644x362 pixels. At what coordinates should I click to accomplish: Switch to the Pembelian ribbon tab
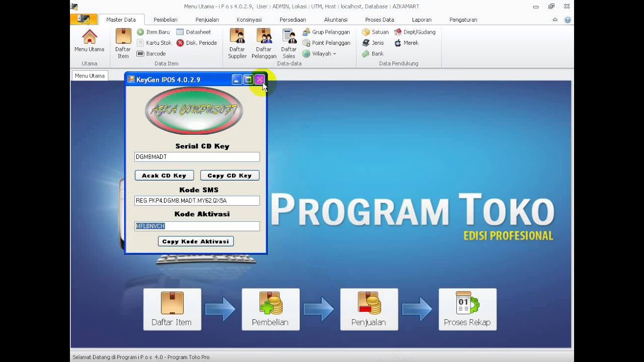(x=166, y=20)
